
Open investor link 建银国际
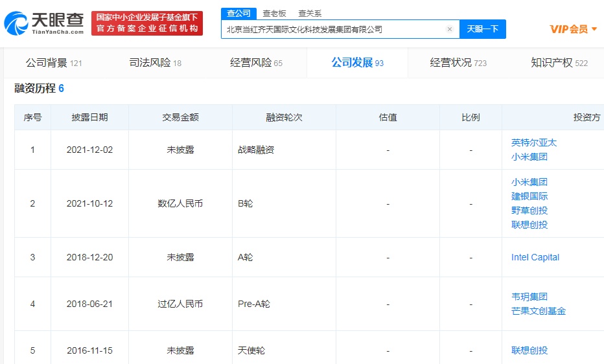529,196
